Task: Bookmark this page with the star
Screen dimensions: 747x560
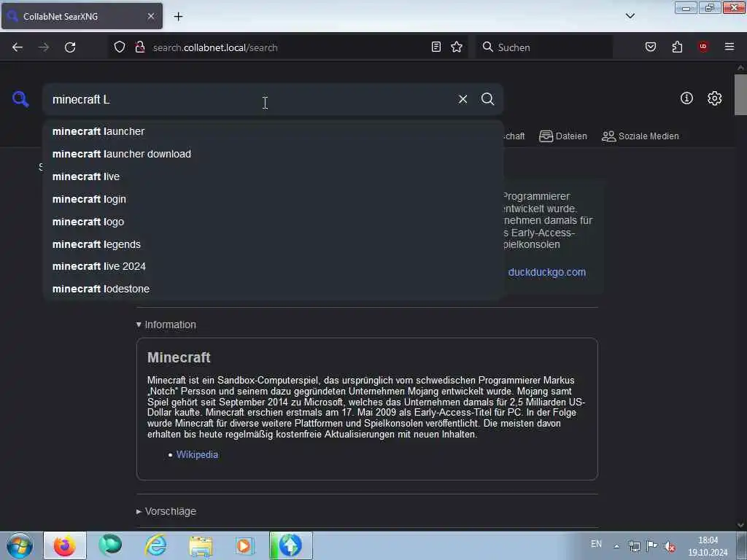Action: pos(457,47)
